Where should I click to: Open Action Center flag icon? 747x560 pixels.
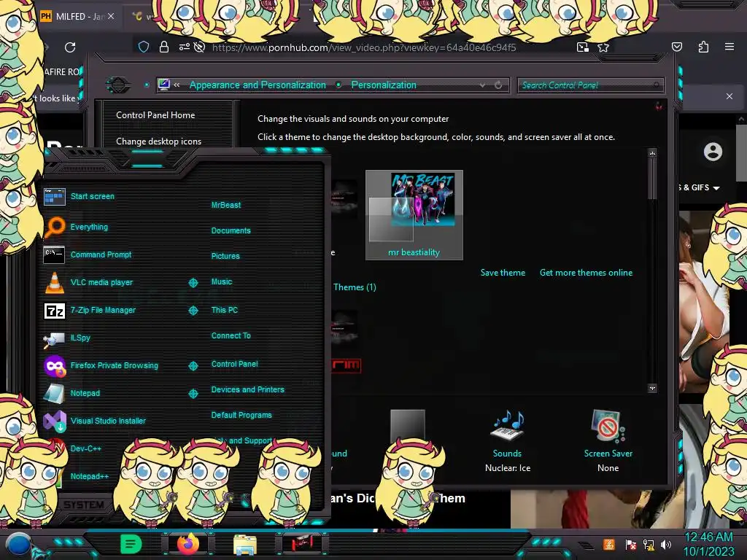(630, 544)
